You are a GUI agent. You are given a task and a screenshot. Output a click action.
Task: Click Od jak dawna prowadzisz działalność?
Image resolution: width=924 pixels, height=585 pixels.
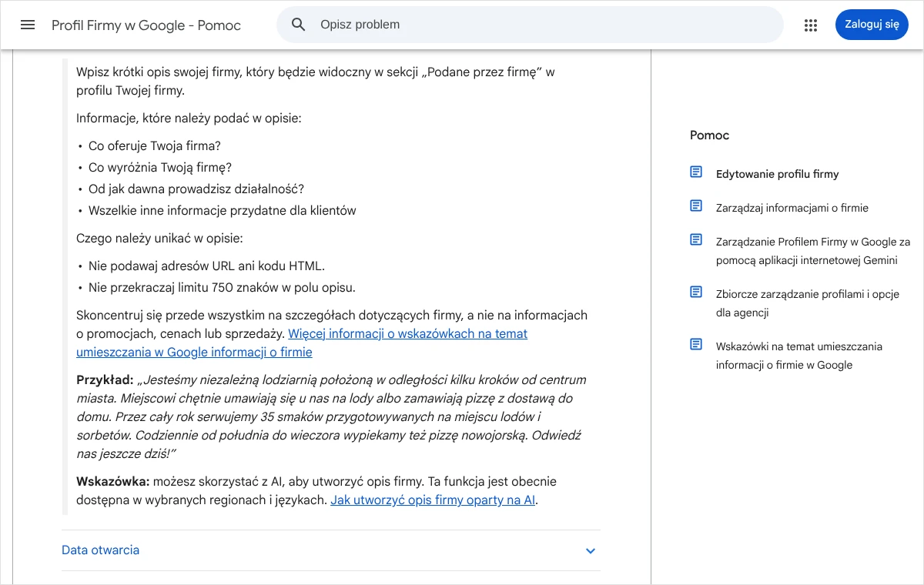196,189
